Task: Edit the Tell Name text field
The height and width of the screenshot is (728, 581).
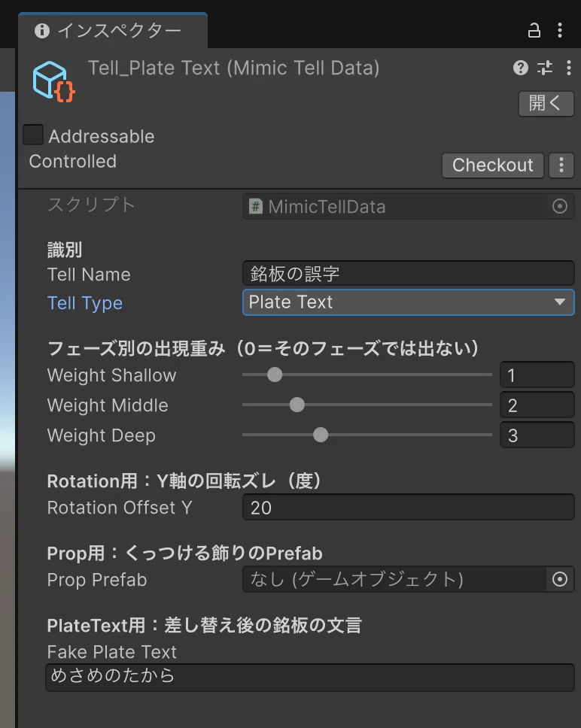Action: point(408,274)
